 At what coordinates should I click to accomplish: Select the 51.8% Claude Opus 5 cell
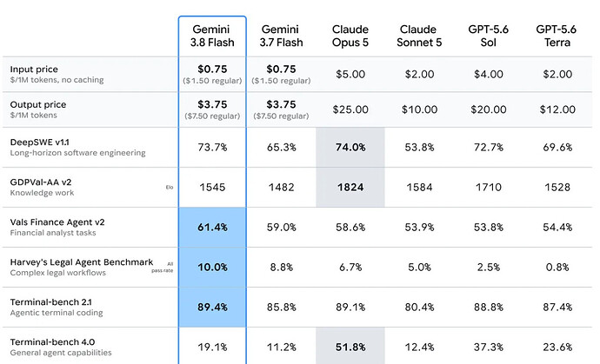(350, 346)
